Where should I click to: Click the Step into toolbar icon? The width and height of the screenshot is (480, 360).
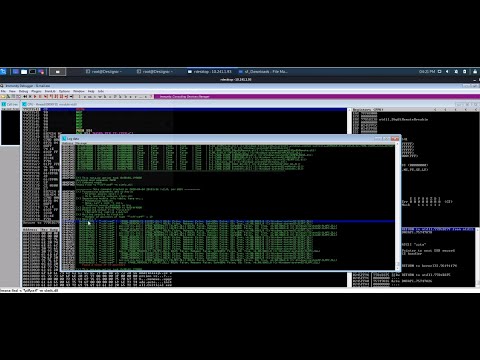coord(45,97)
